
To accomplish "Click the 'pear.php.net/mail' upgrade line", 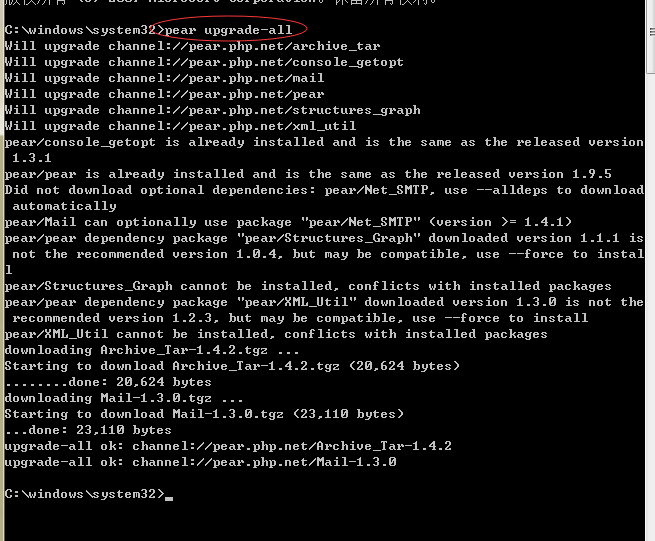I will pos(164,78).
